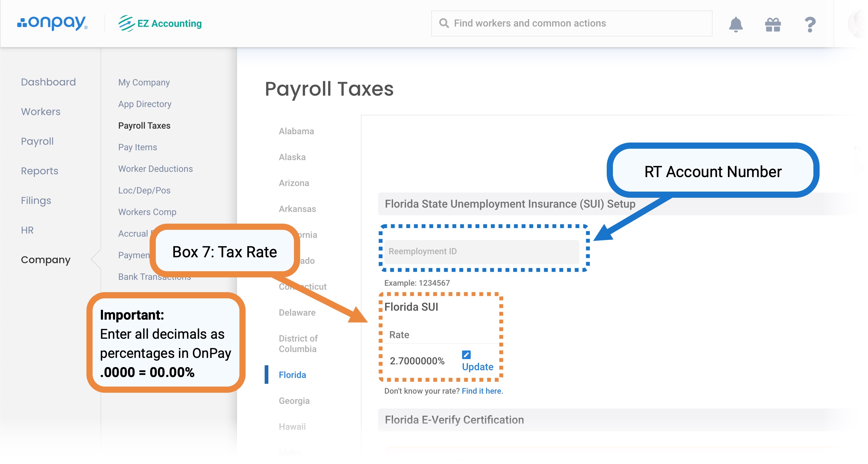Image resolution: width=868 pixels, height=464 pixels.
Task: Open Workers Comp settings
Action: 147,212
